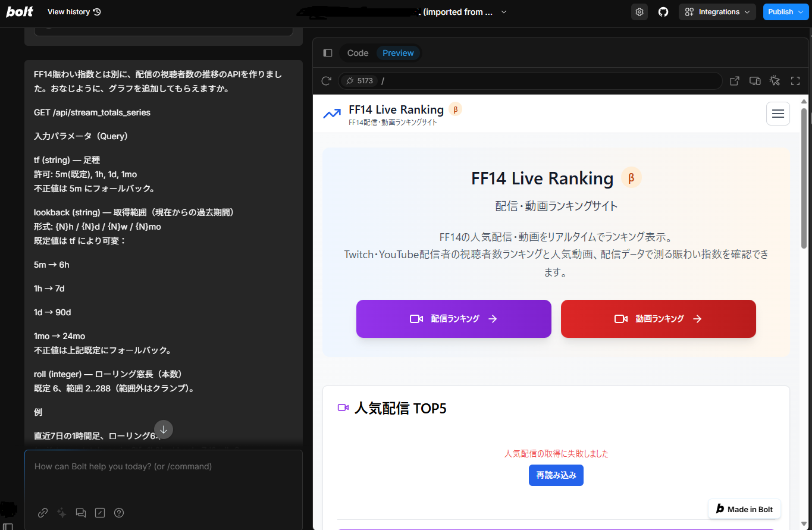Click the FF14 Live Ranking trend logo icon
Image resolution: width=812 pixels, height=530 pixels.
tap(332, 114)
